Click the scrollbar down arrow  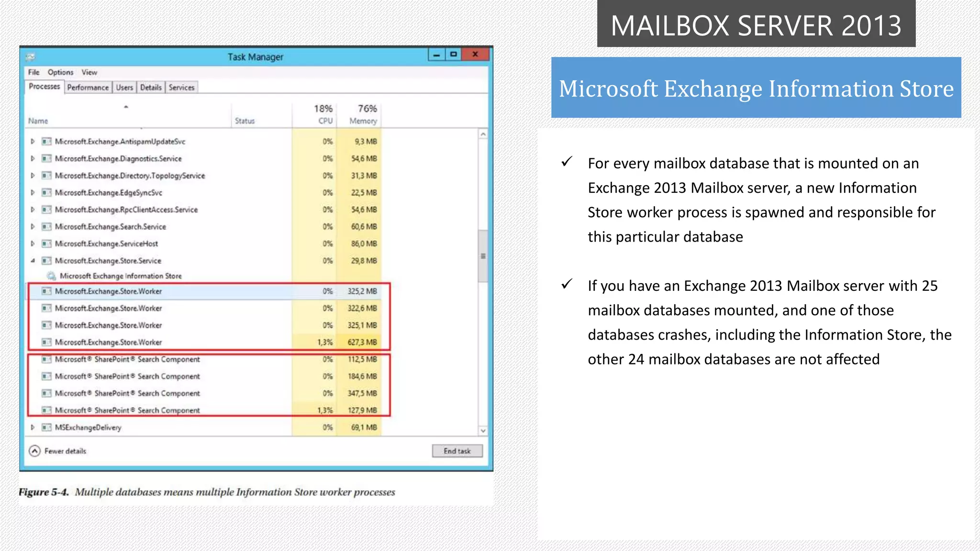pyautogui.click(x=483, y=430)
